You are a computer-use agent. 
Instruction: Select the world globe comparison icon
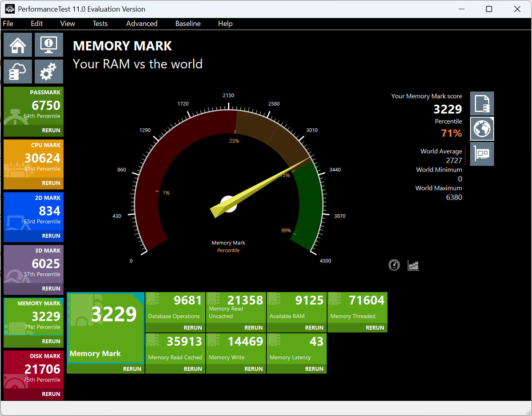pos(482,129)
